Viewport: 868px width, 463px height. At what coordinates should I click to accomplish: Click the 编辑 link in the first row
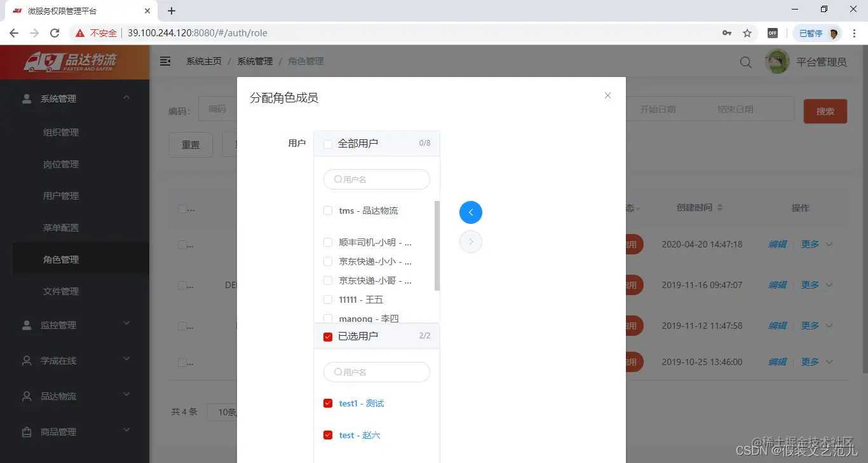click(777, 244)
